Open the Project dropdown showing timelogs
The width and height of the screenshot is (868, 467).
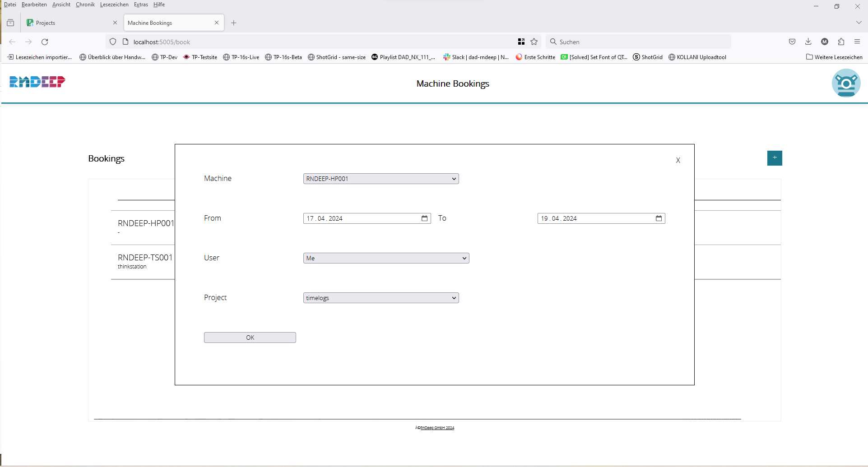point(381,298)
